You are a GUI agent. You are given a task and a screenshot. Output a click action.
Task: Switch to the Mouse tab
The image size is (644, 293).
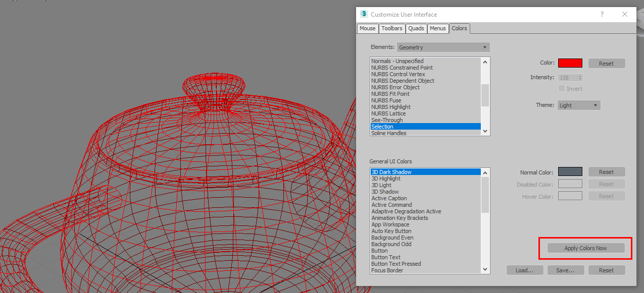coord(367,28)
